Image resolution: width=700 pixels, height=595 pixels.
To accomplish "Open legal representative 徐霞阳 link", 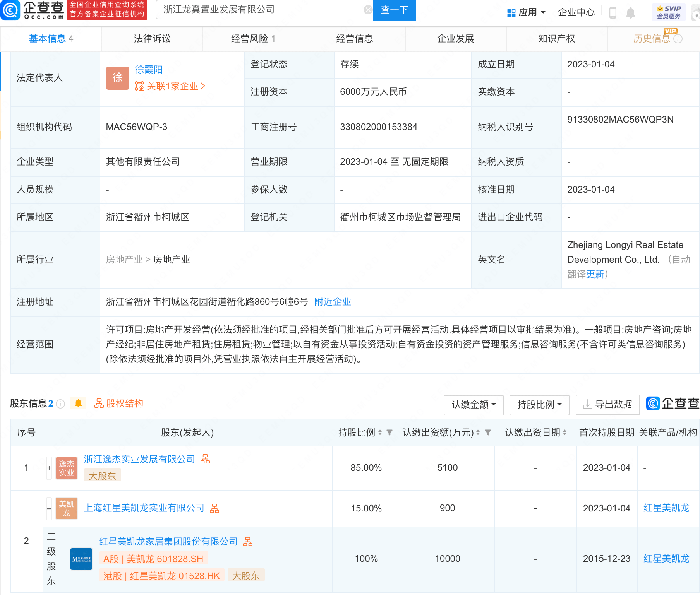I will [149, 70].
